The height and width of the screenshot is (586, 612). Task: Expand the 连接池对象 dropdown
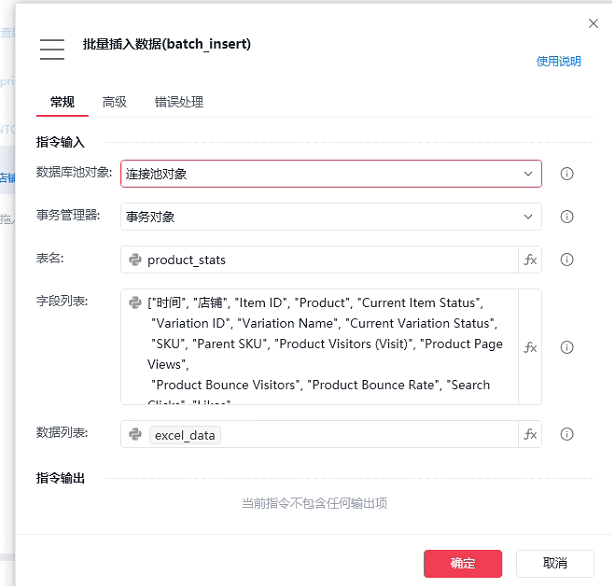click(331, 174)
